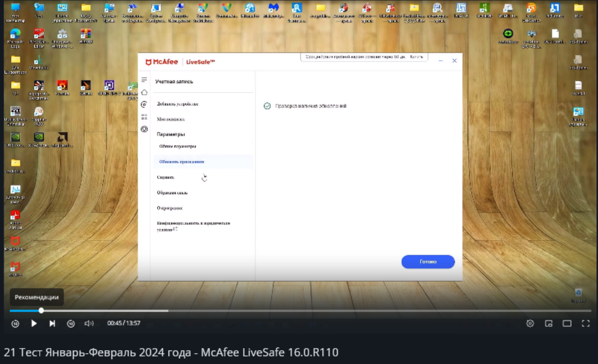Open 'Мои подписки' menu entry
Image resolution: width=598 pixels, height=364 pixels.
(171, 119)
